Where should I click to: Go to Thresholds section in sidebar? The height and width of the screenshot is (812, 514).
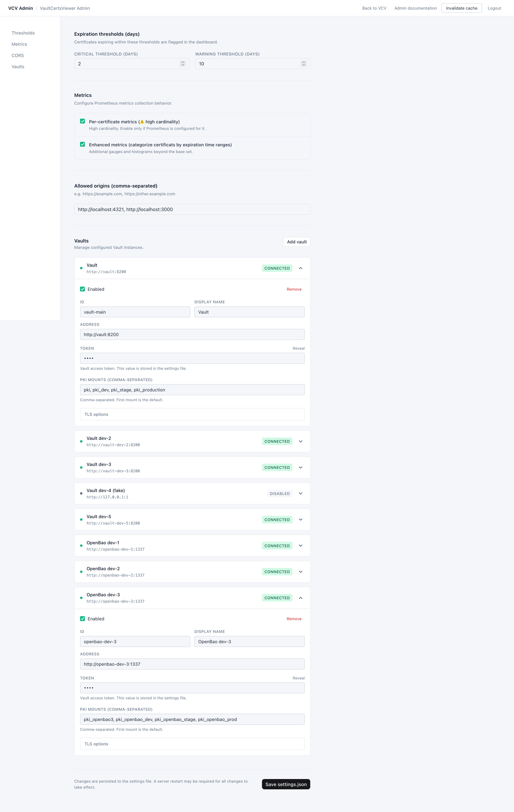point(23,33)
